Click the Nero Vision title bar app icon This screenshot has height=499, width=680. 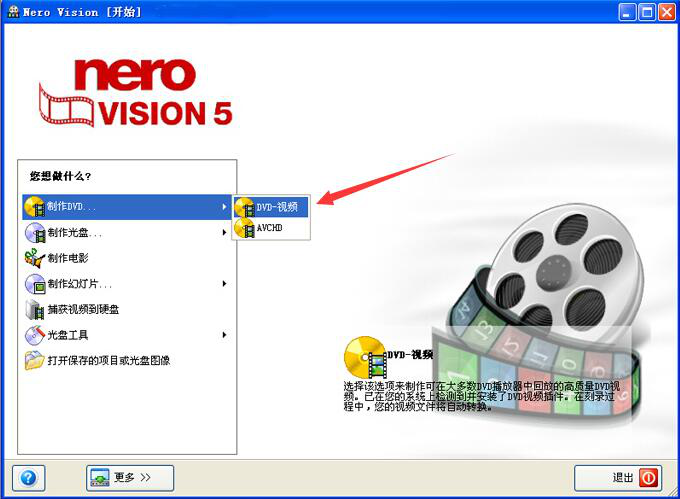click(13, 11)
